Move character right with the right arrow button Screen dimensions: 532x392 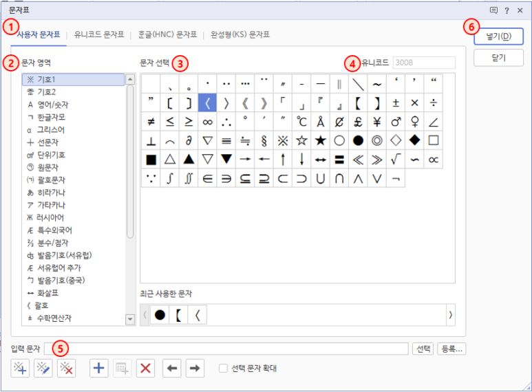point(195,368)
